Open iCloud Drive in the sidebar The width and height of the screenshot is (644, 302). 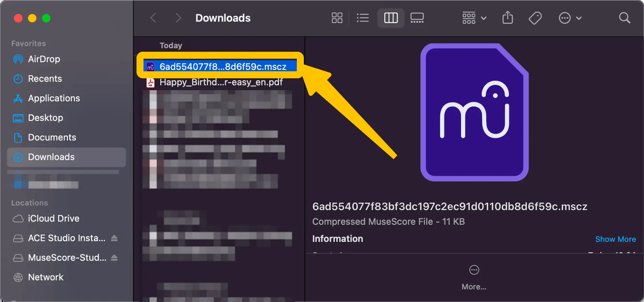click(x=66, y=218)
